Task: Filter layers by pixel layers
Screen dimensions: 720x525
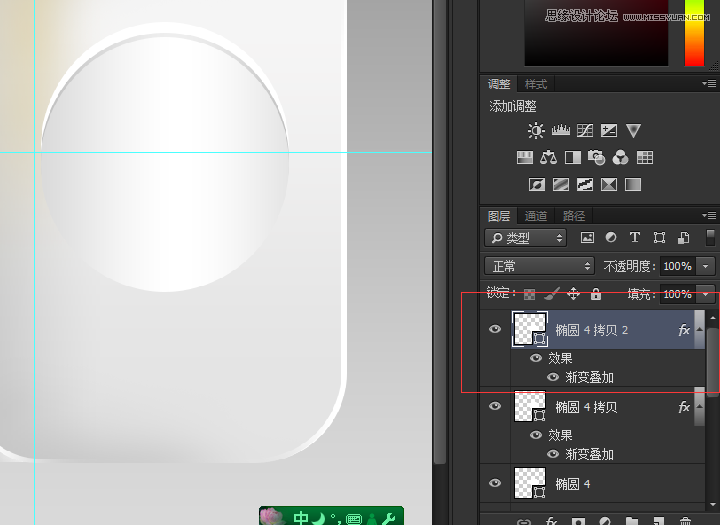Action: coord(587,237)
